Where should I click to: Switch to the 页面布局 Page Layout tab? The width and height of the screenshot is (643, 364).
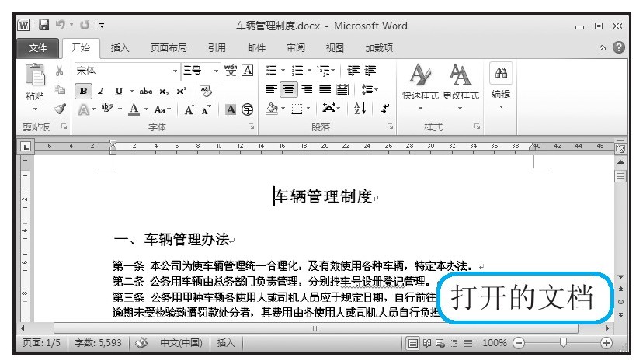pos(169,48)
